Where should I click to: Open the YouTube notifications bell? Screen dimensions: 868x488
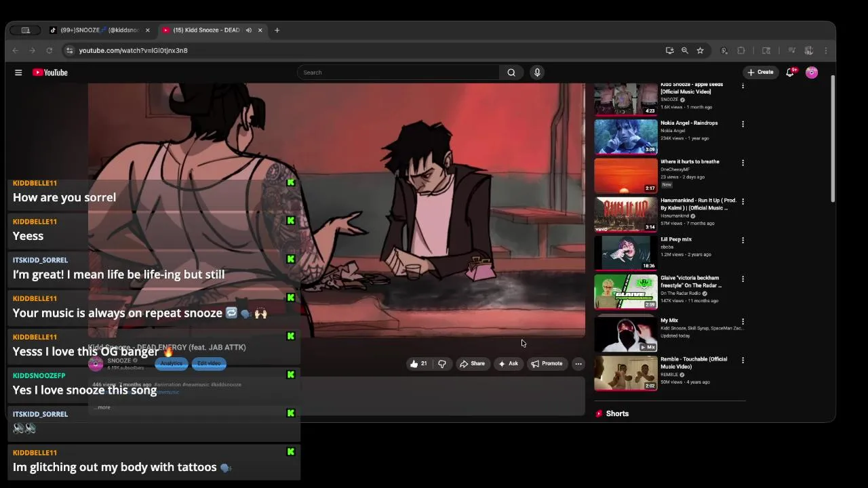pos(790,73)
